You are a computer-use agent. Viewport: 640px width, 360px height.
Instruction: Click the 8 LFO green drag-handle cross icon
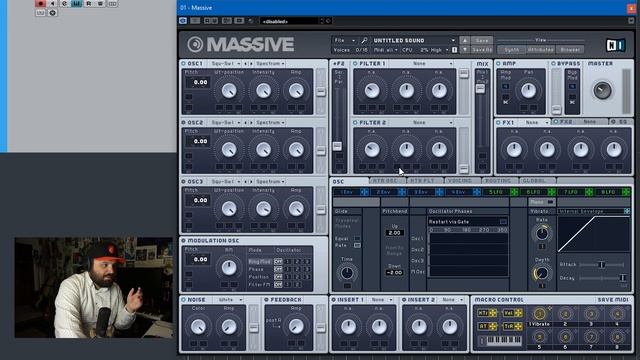coord(626,192)
